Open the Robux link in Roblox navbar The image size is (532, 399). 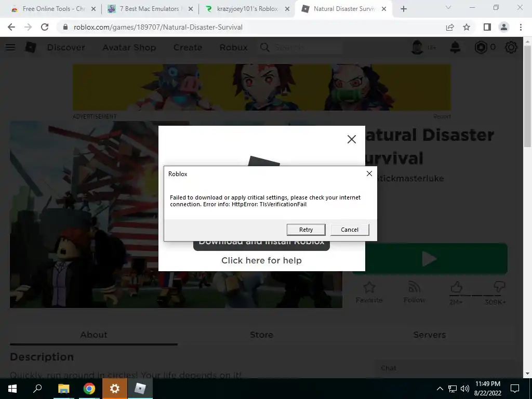(233, 47)
